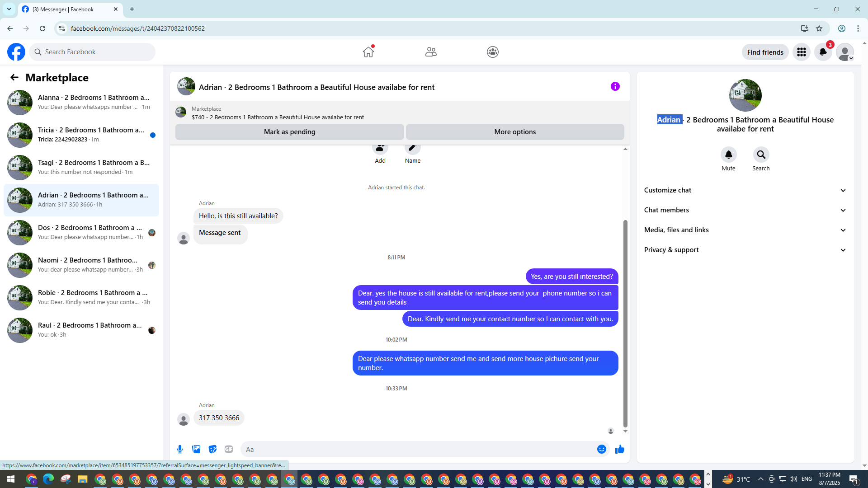Open Tricia's marketplace conversation
This screenshot has width=868, height=488.
pyautogui.click(x=81, y=135)
